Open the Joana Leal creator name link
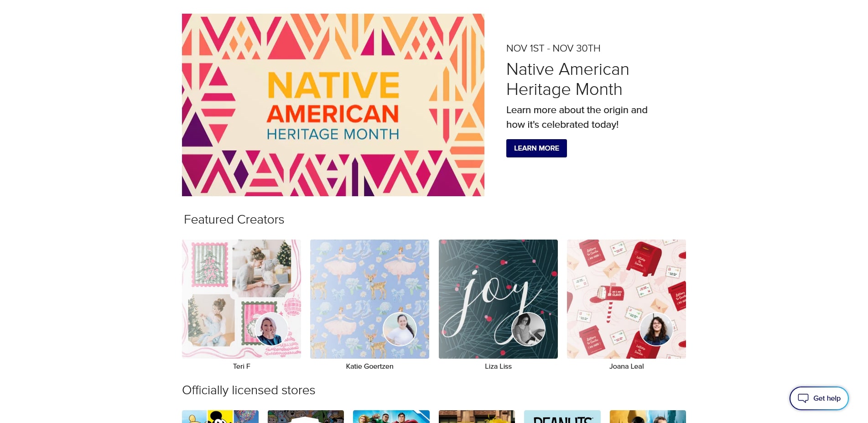 [626, 366]
